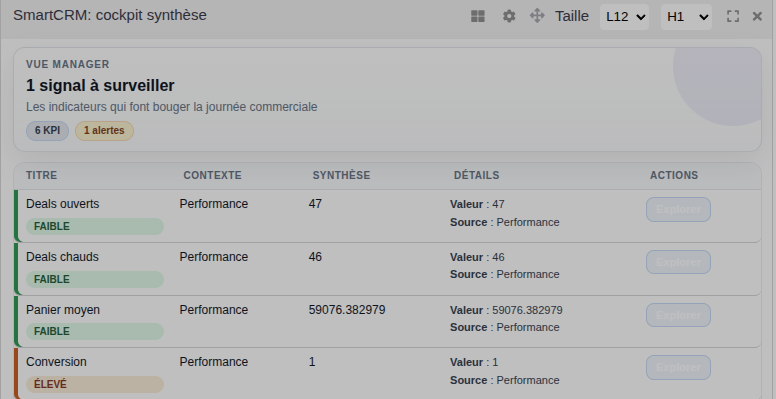Viewport: 776px width, 399px height.
Task: Click ÉLEVÉ badge under Conversion
Action: tap(95, 384)
